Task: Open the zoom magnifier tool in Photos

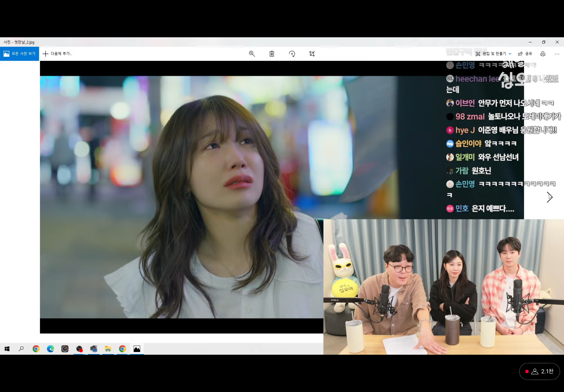Action: pos(252,54)
